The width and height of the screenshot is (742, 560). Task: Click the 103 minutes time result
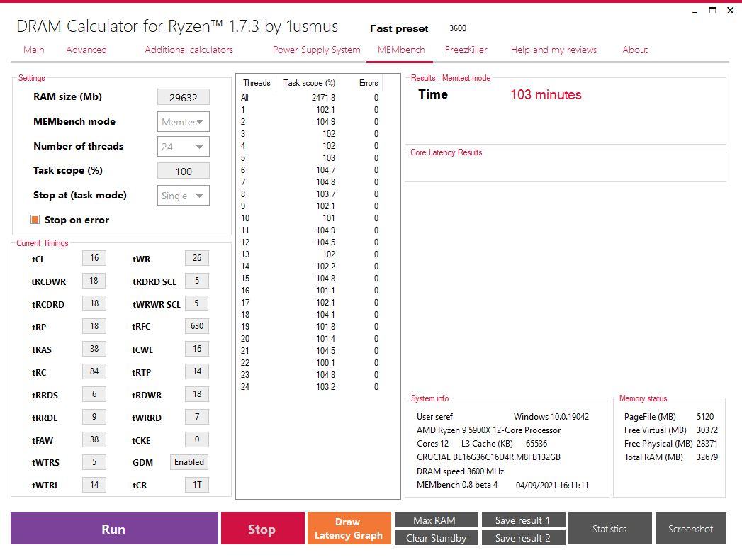pyautogui.click(x=546, y=95)
